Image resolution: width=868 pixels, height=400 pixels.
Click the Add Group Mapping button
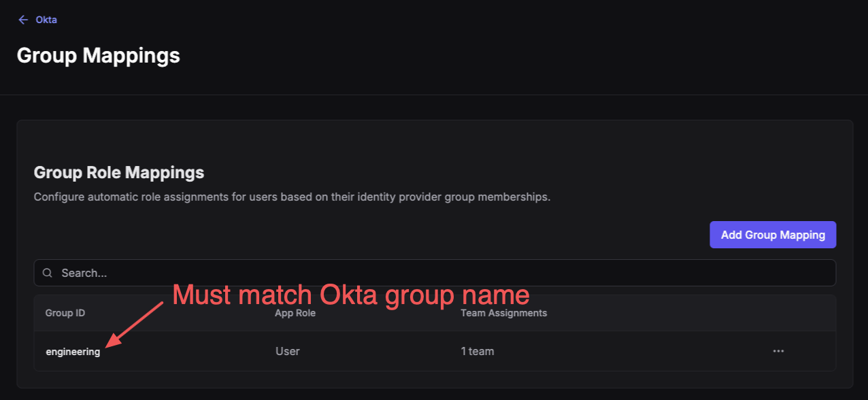(x=773, y=234)
